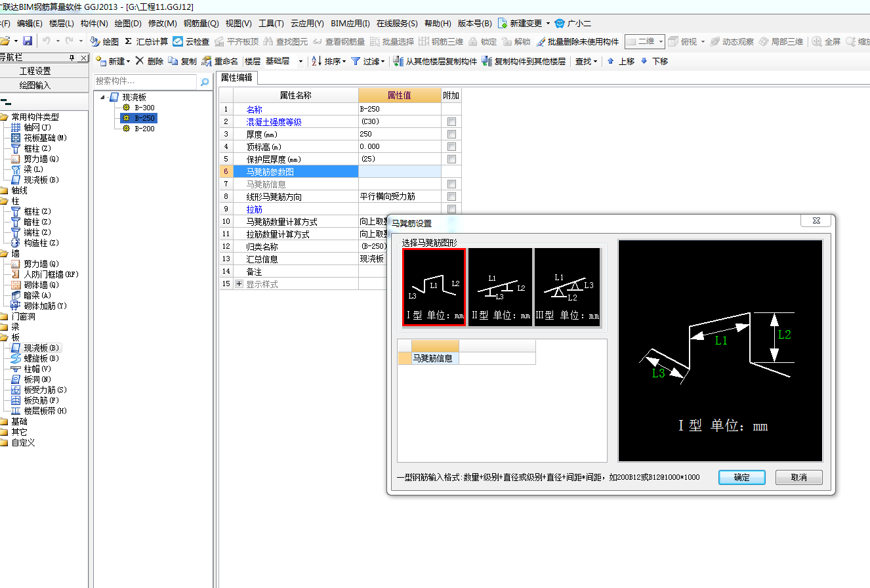
Task: Click the undo arrow icon
Action: click(47, 41)
